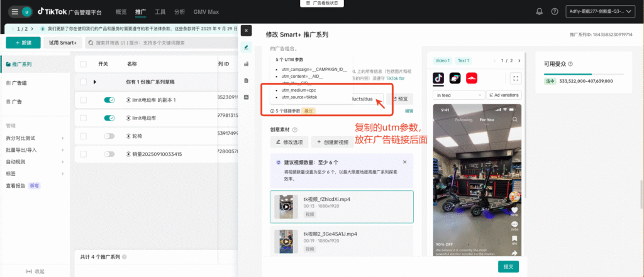The height and width of the screenshot is (277, 644).
Task: Click the help icon next to 创意素材
Action: pyautogui.click(x=294, y=129)
